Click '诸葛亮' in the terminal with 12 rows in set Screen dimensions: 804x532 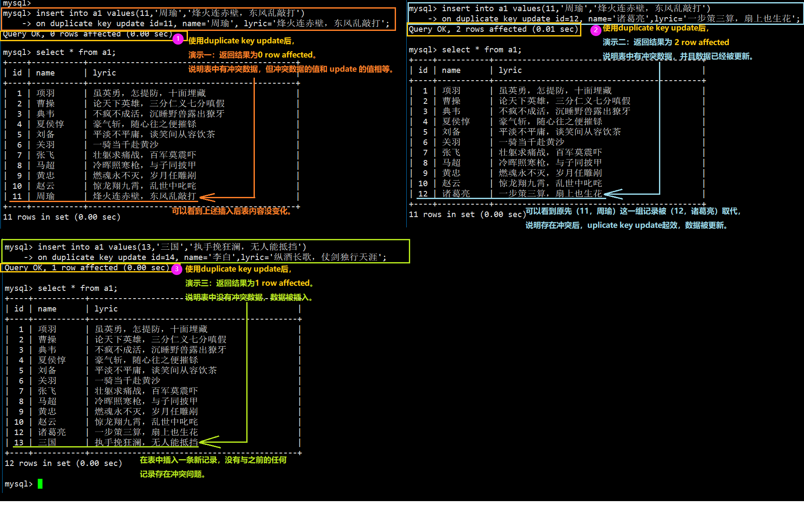coord(52,432)
